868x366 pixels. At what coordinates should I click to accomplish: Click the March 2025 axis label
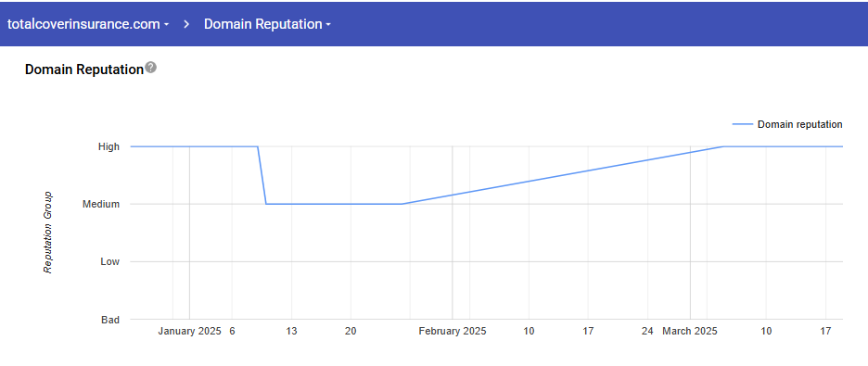click(x=690, y=331)
